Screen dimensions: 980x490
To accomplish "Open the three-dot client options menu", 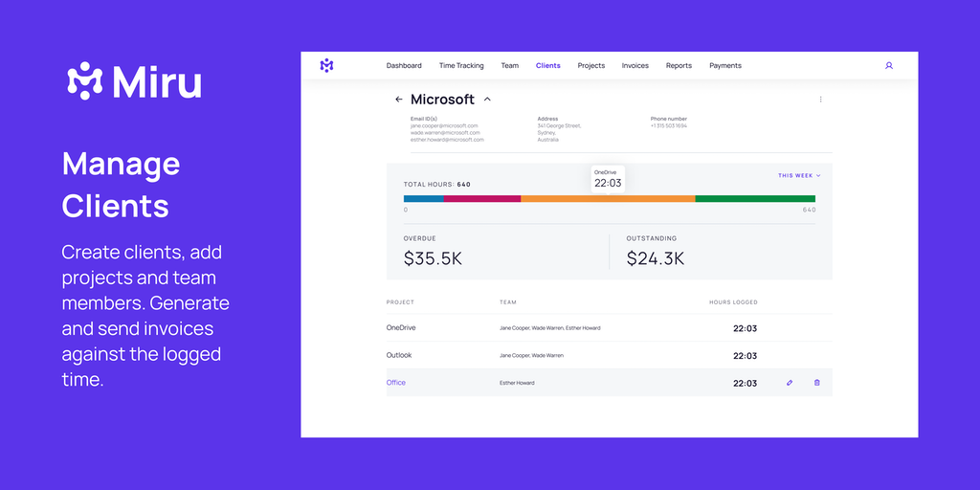I will click(820, 100).
